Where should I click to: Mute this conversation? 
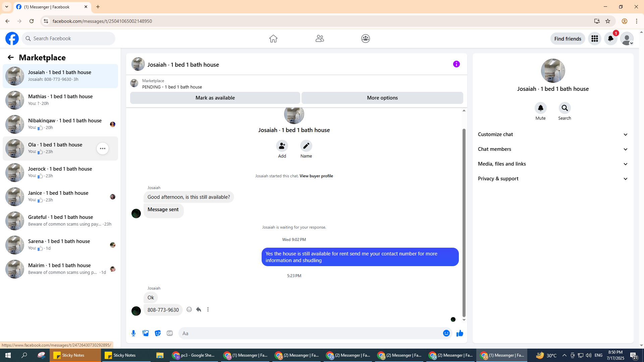click(541, 108)
